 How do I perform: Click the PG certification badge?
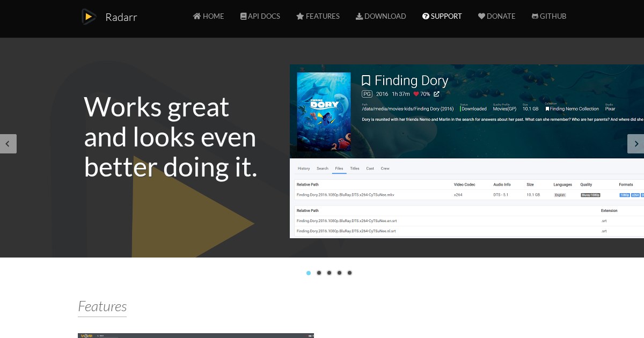[x=367, y=94]
